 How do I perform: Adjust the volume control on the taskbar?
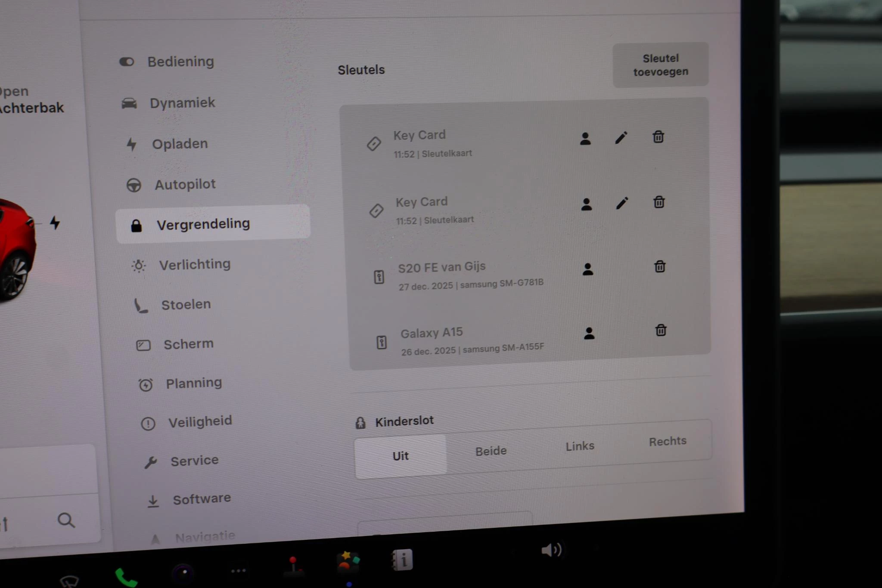[553, 550]
